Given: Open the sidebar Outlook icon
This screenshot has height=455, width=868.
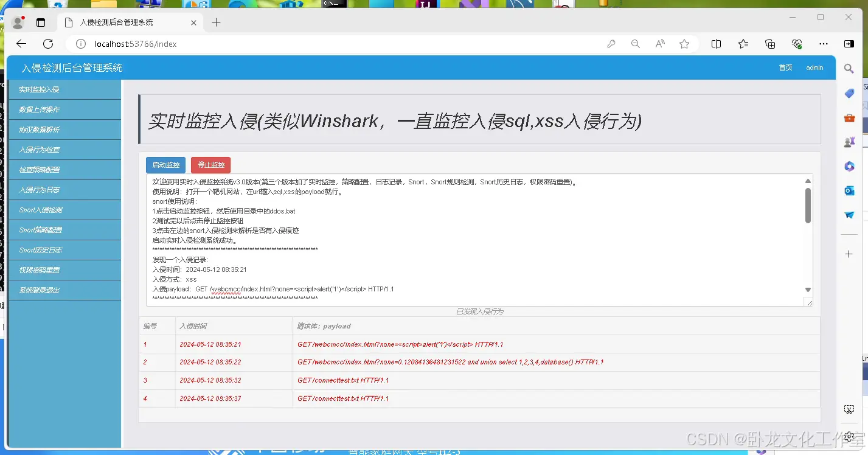Looking at the screenshot, I should click(850, 190).
